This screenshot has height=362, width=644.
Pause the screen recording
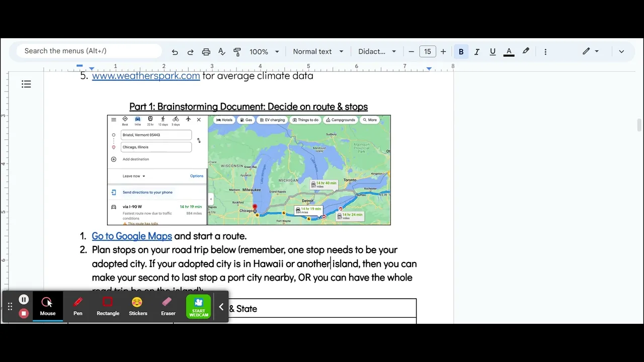[x=24, y=300]
